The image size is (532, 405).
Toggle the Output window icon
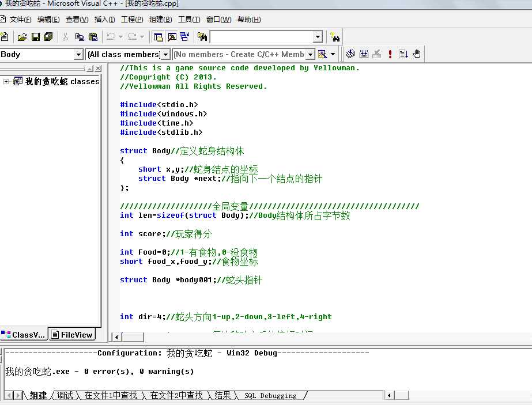tap(172, 37)
